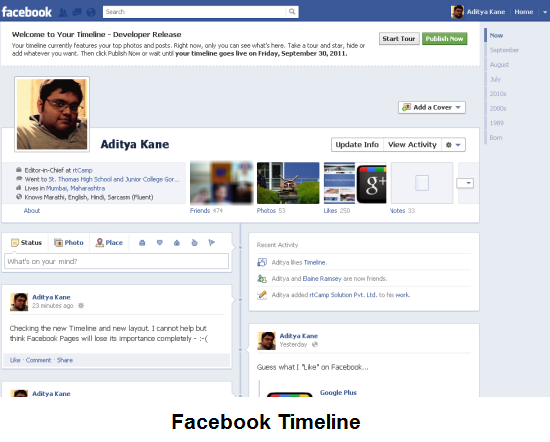Screen dimensions: 550x442
Task: Open the About link
Action: pos(32,210)
